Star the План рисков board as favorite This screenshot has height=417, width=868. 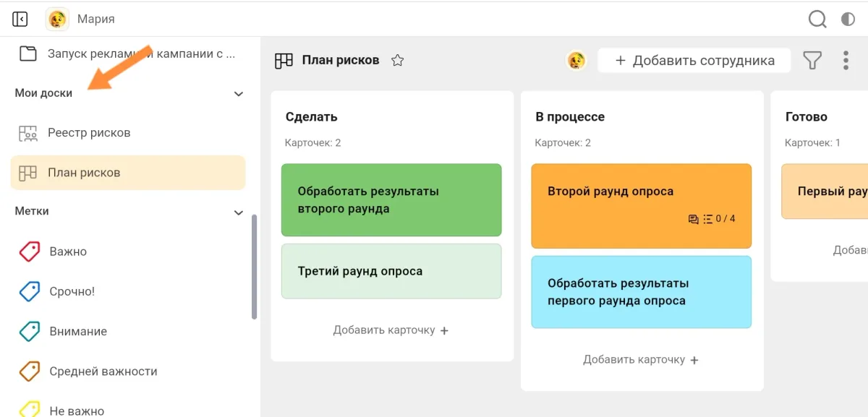click(397, 61)
